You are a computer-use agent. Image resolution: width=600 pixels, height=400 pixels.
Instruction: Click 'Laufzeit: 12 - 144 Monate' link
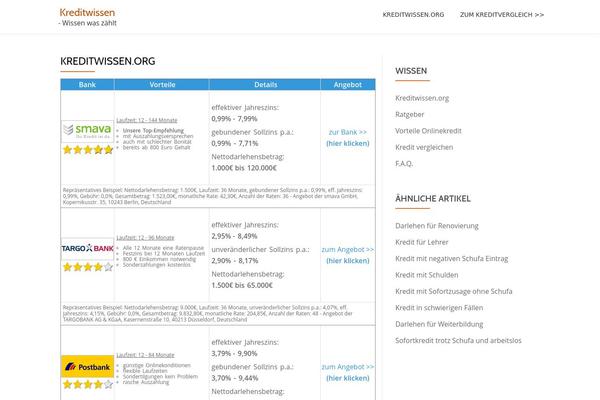point(147,120)
